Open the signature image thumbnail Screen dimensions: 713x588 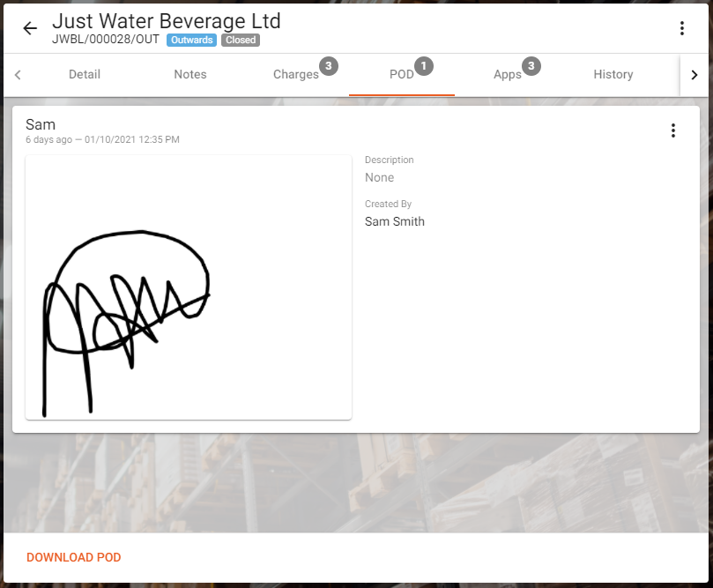click(x=189, y=287)
